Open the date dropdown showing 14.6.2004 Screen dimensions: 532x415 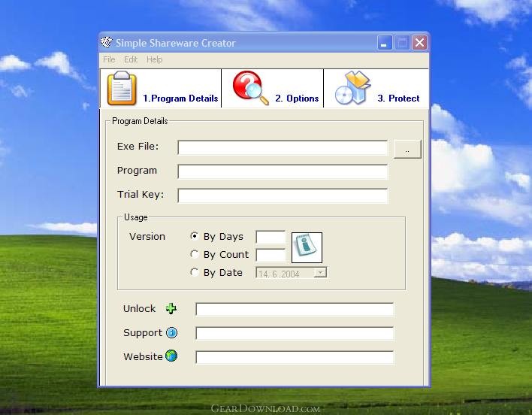point(320,272)
